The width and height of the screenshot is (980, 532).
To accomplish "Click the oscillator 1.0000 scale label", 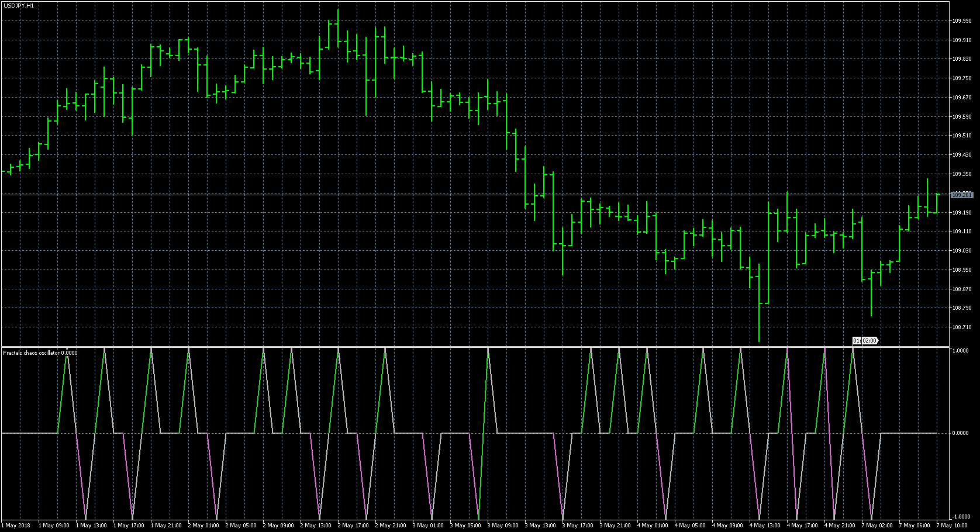I will click(961, 351).
